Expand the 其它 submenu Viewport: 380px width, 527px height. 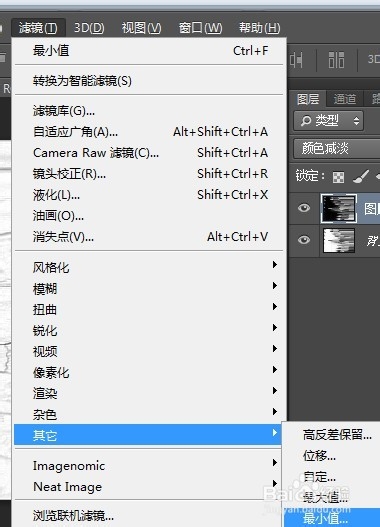tap(148, 435)
